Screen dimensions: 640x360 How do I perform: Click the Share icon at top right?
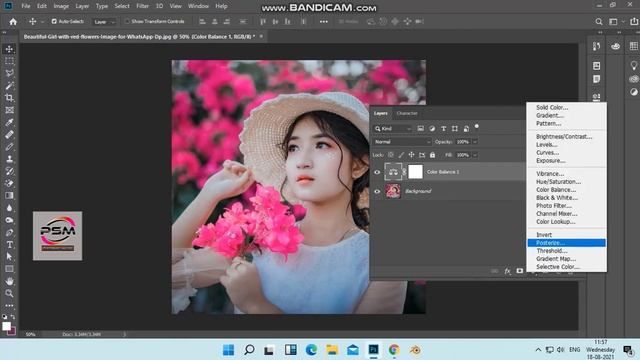coord(634,22)
